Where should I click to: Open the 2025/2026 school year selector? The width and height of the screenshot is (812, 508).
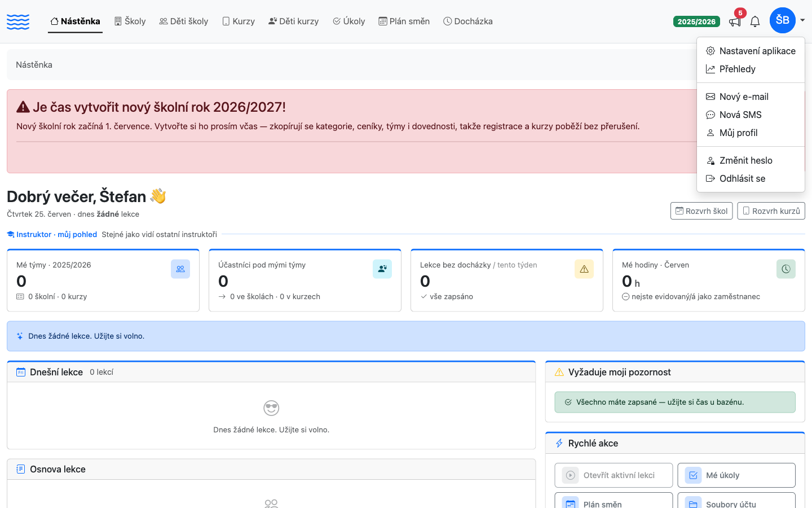click(x=696, y=21)
